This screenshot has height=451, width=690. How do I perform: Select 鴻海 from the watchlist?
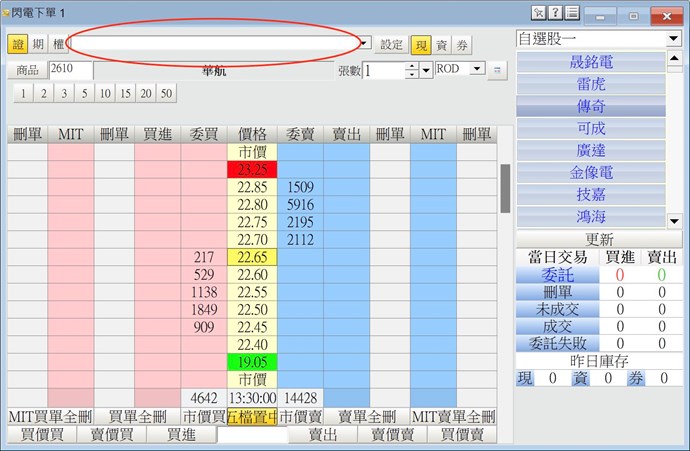pyautogui.click(x=590, y=217)
